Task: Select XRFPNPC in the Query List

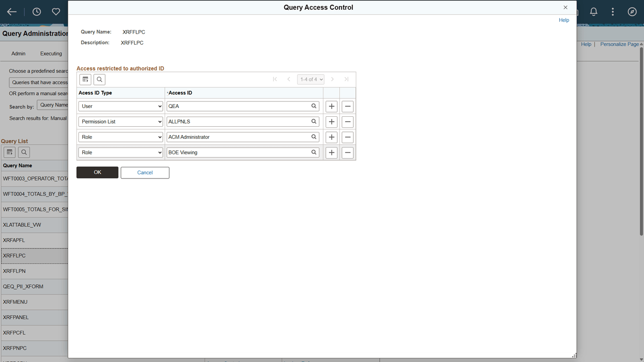Action: [x=15, y=348]
